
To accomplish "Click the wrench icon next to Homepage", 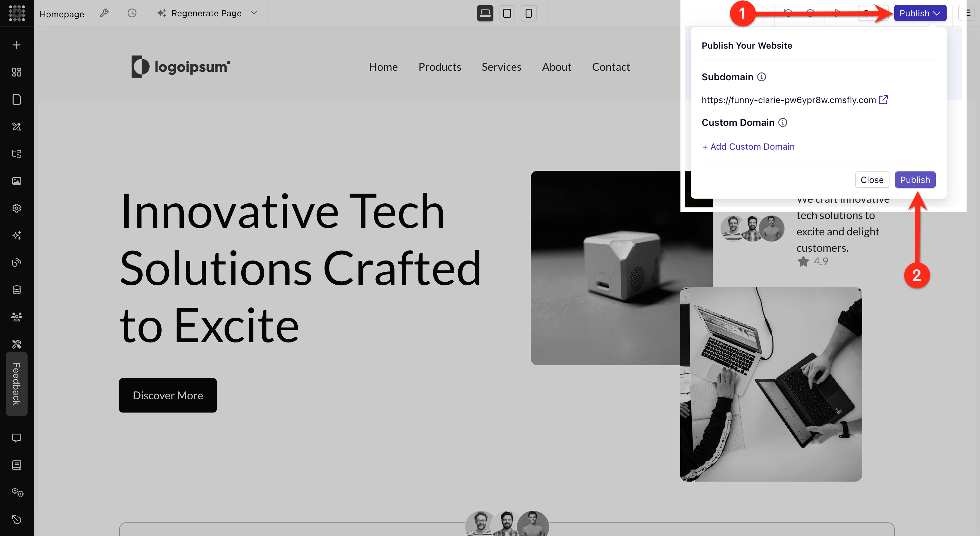I will pos(104,13).
